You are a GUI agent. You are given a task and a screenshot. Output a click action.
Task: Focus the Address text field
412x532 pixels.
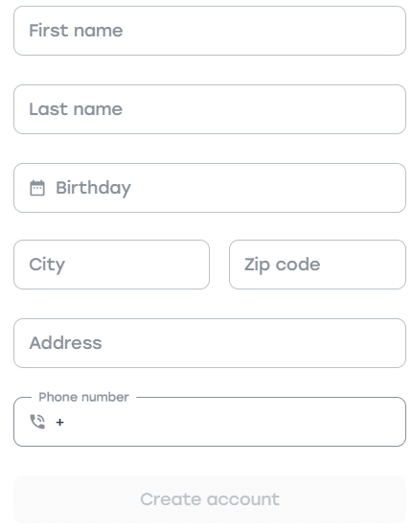pos(210,343)
